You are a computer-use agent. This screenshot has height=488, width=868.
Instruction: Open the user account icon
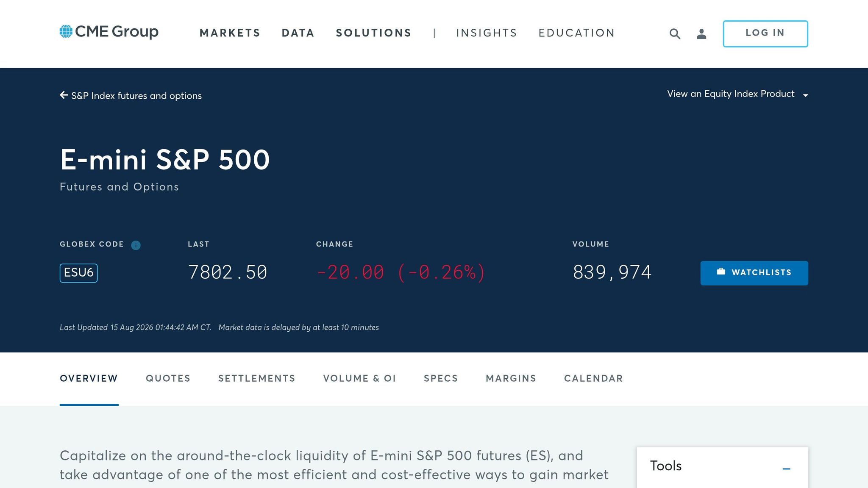(x=701, y=34)
